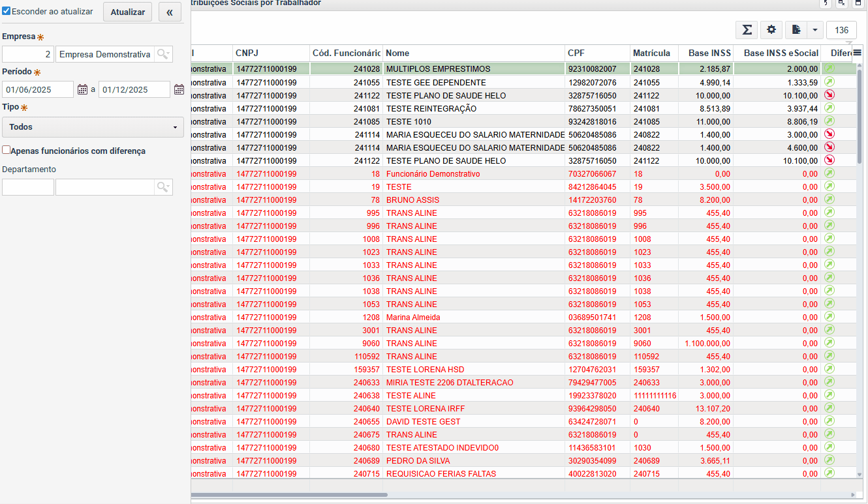Click the Empresa code field
The height and width of the screenshot is (504, 868).
28,54
